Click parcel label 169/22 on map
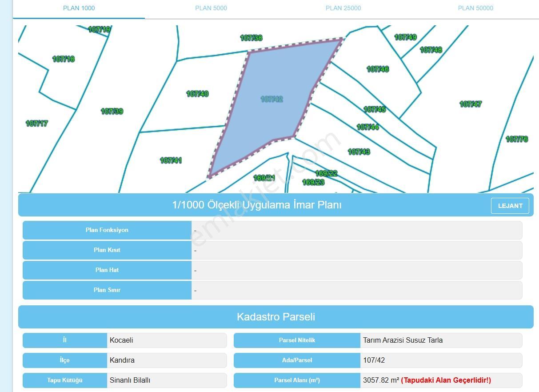 [x=326, y=174]
